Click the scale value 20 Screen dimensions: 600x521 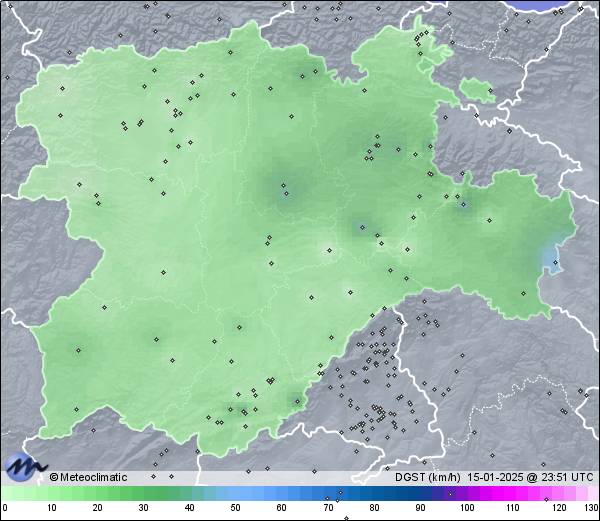(98, 508)
